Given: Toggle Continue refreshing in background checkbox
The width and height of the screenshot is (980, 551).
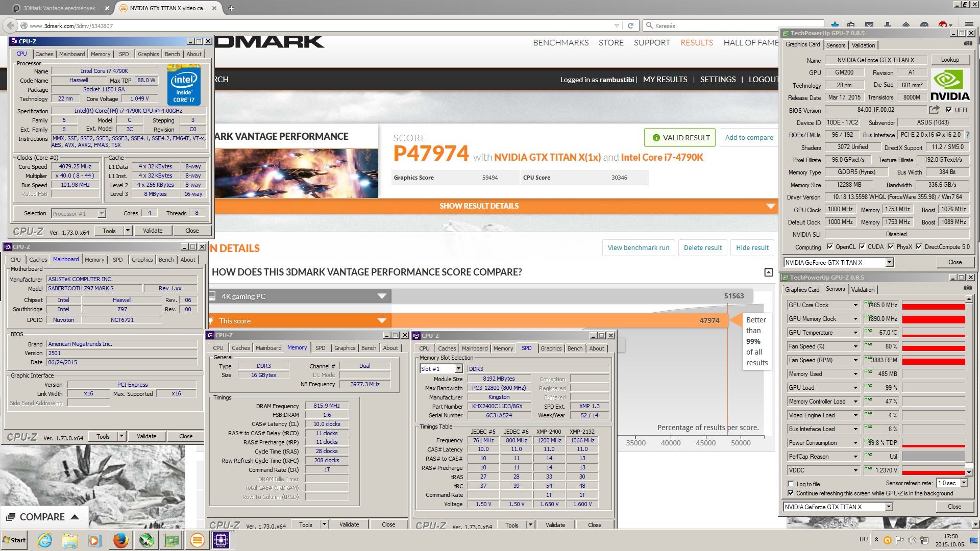Looking at the screenshot, I should pyautogui.click(x=791, y=493).
